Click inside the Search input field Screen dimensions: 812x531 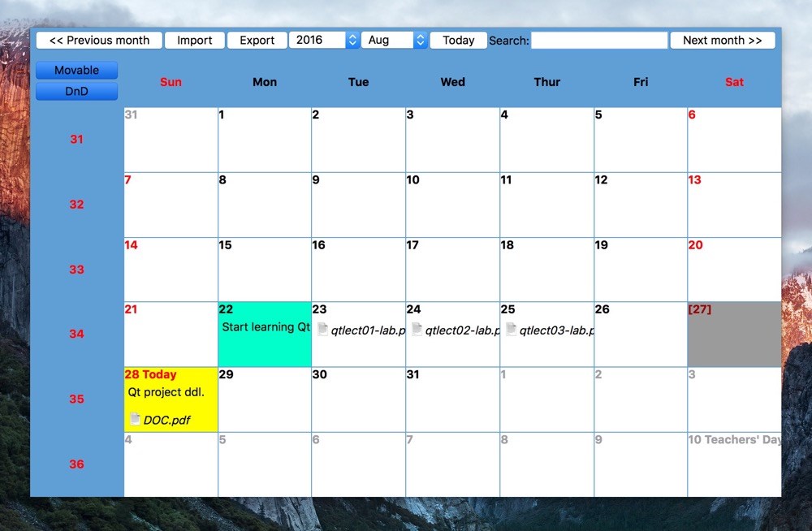click(x=598, y=40)
